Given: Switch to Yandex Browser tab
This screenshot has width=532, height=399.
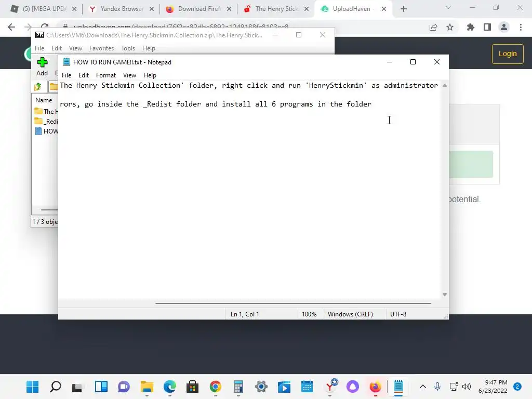Looking at the screenshot, I should click(x=122, y=9).
